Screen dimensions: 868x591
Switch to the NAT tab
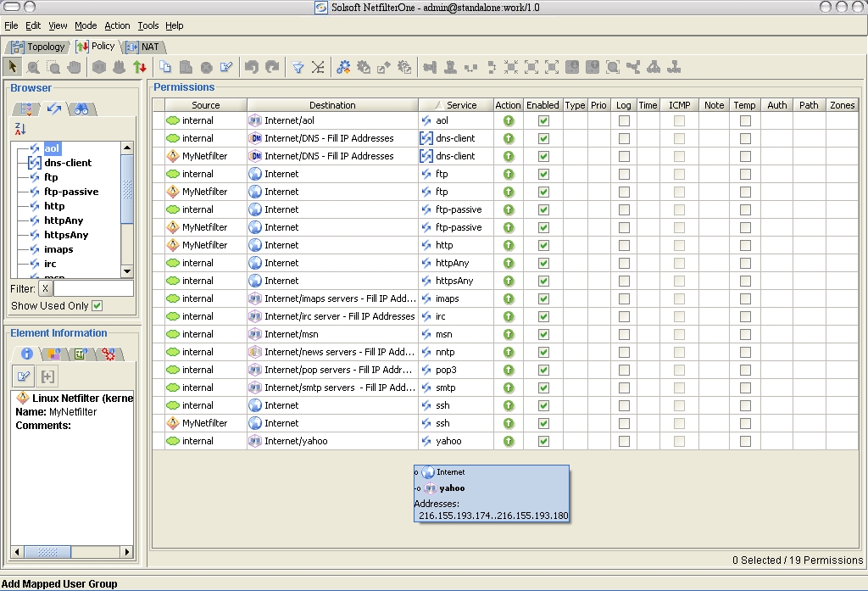144,47
